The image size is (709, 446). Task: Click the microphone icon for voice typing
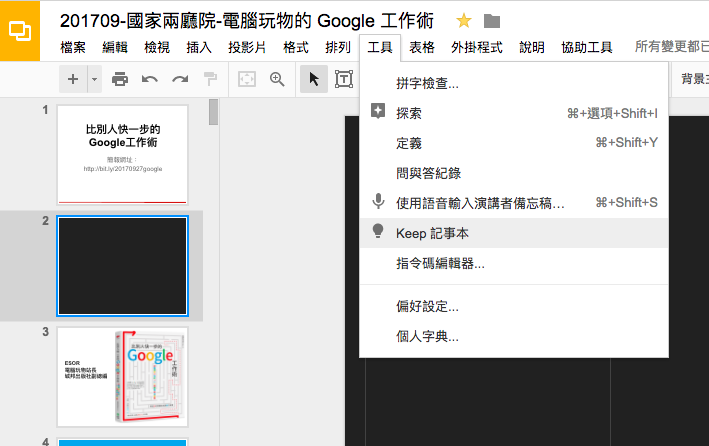(x=378, y=201)
